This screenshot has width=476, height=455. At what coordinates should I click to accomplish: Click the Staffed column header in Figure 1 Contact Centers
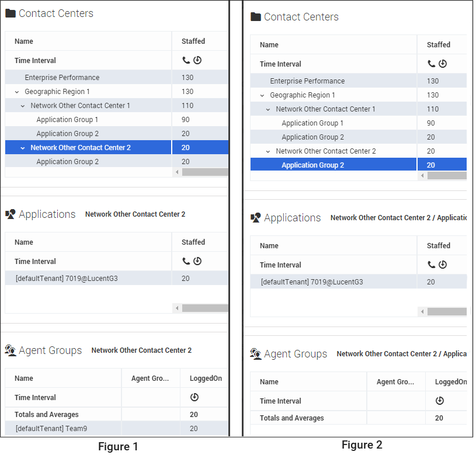[x=193, y=41]
